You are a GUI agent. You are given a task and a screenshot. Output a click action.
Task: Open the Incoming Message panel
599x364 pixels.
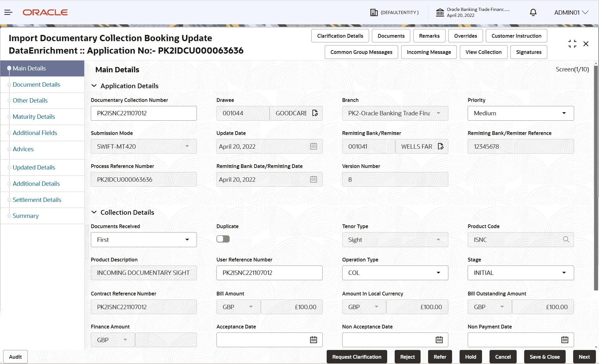coord(429,52)
